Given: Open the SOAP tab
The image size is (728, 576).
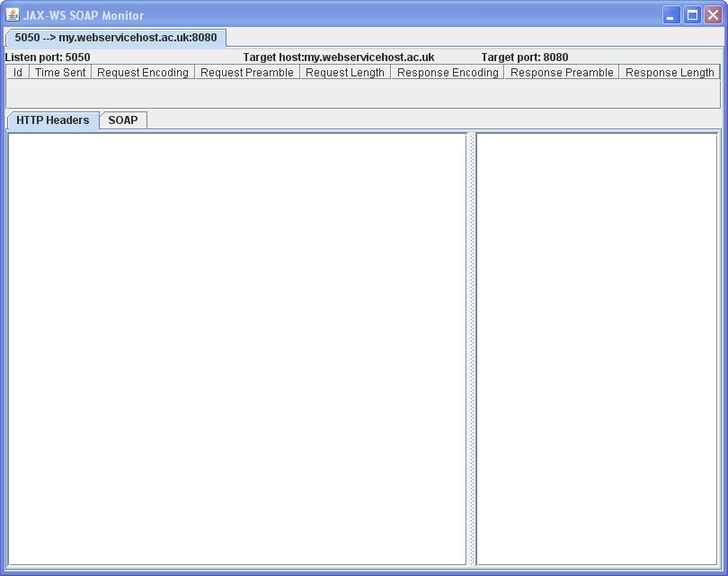Looking at the screenshot, I should click(123, 120).
